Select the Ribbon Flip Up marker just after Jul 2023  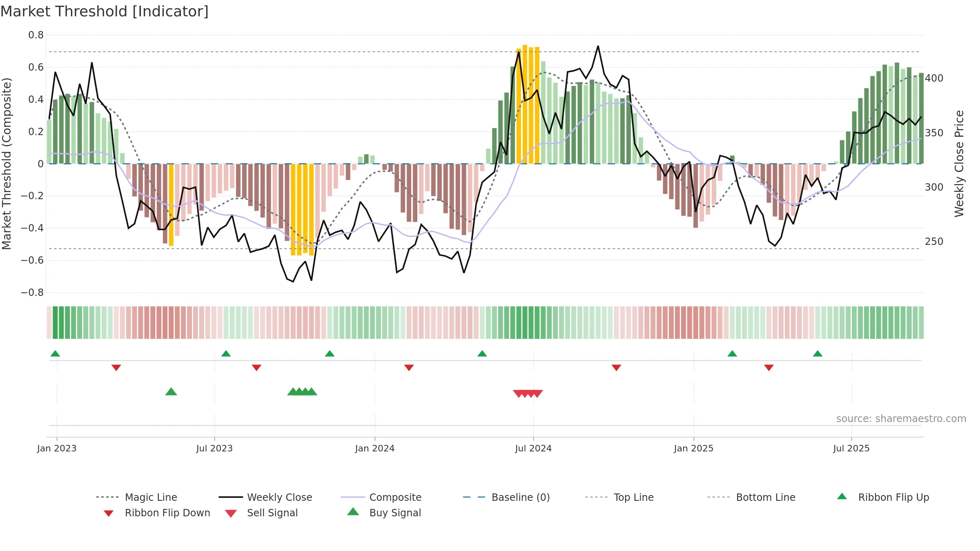click(226, 353)
